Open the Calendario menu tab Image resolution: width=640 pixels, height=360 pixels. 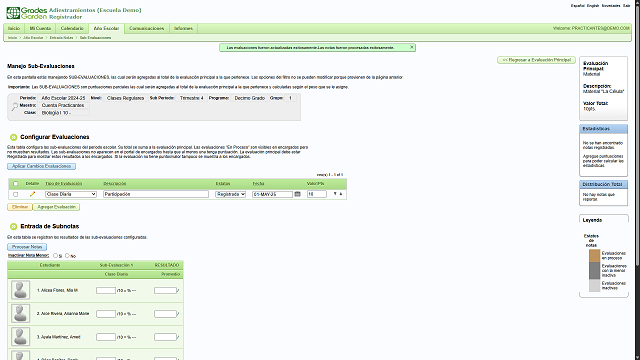72,28
